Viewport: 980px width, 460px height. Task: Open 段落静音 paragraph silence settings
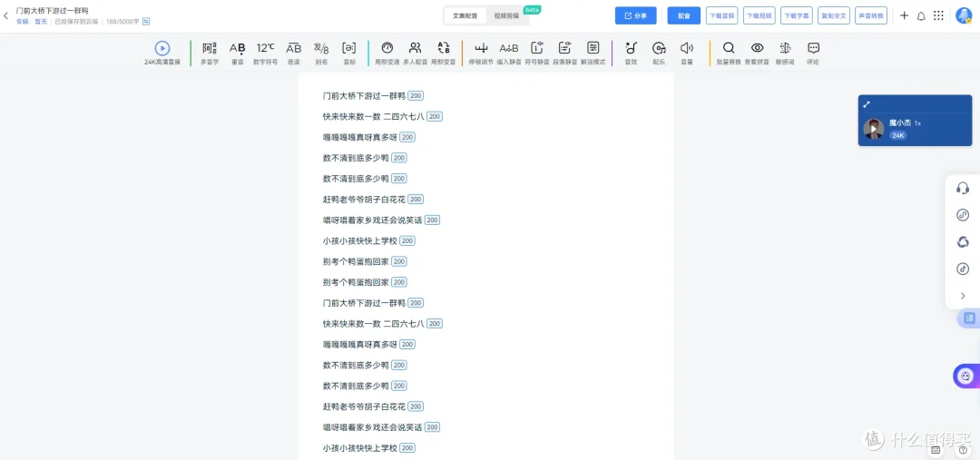(x=565, y=54)
